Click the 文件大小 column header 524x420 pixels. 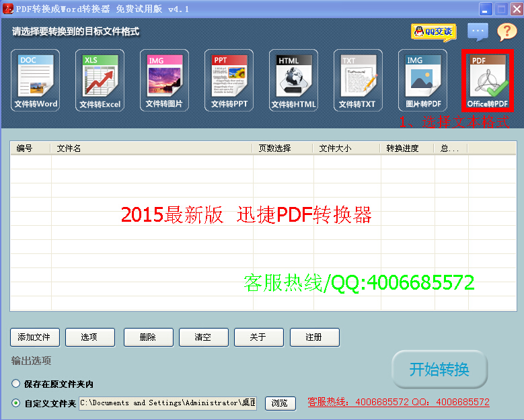coord(346,149)
